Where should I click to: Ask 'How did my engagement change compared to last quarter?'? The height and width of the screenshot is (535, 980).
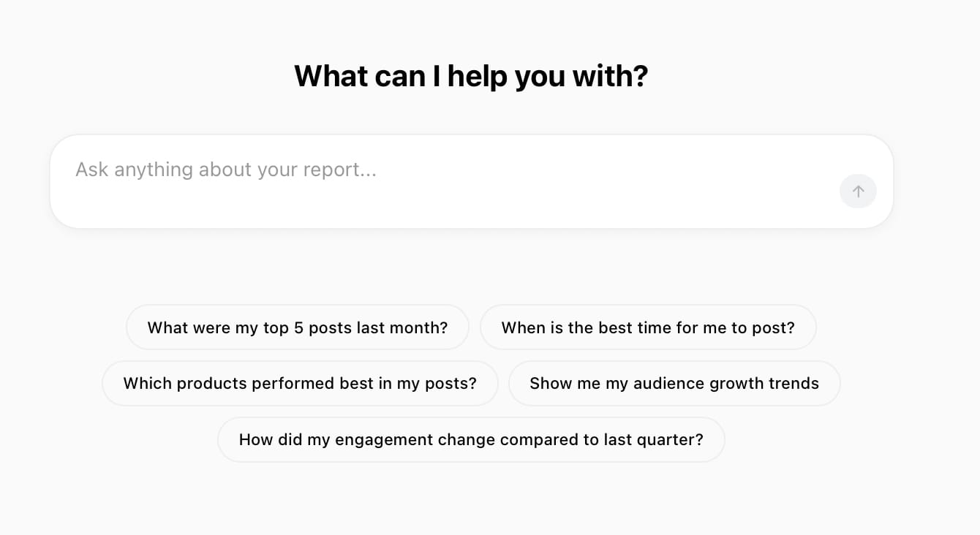point(471,439)
